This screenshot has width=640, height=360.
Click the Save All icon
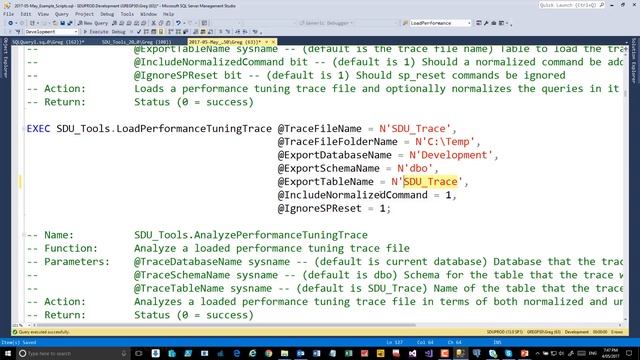pyautogui.click(x=70, y=23)
